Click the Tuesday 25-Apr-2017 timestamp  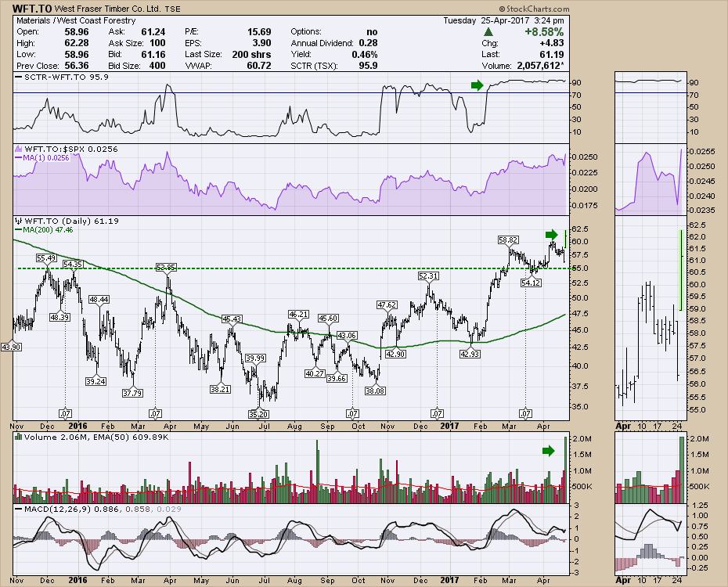coord(503,20)
